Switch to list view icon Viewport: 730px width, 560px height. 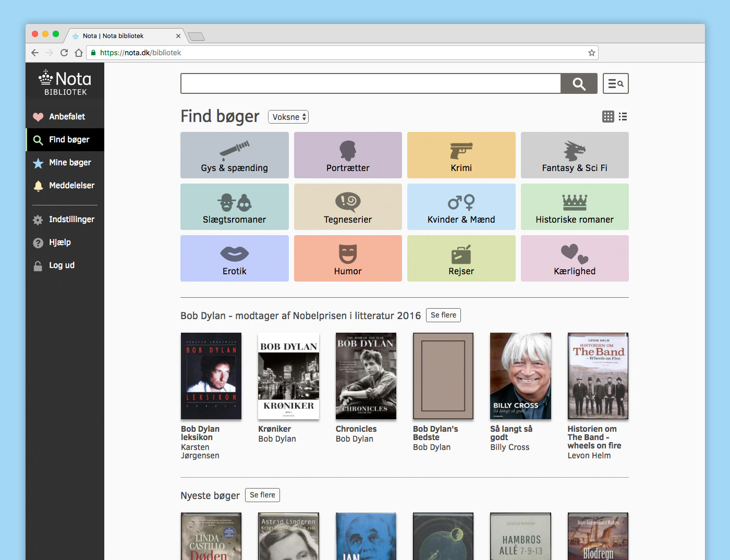[x=623, y=117]
